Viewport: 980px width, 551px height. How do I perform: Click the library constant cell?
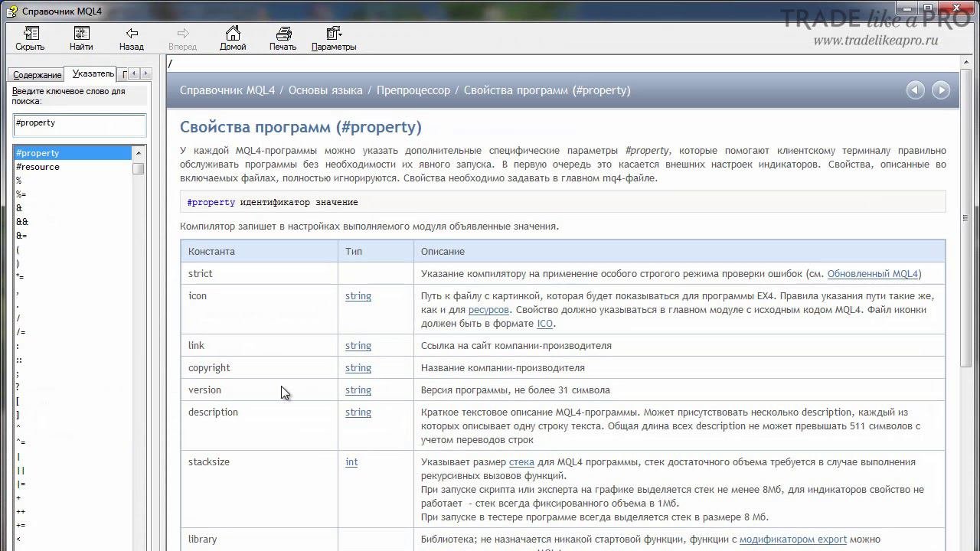[x=260, y=540]
